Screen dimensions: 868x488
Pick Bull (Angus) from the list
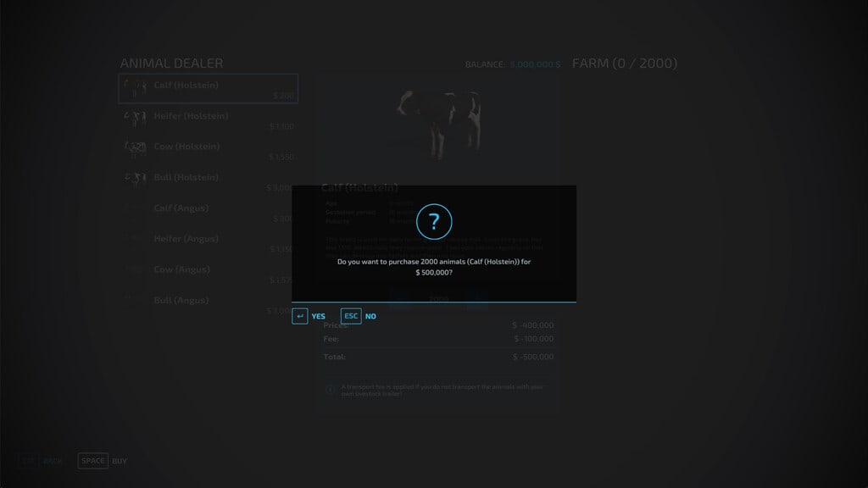(x=208, y=303)
